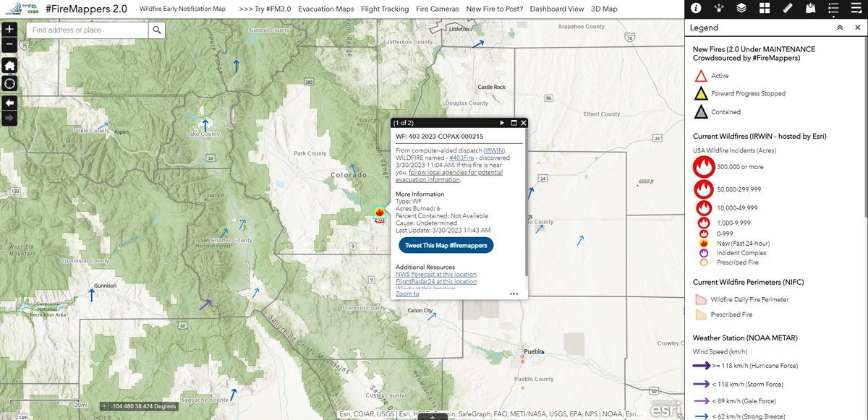Viewport: 868px width, 420px height.
Task: Click the 'Incident Complex' legend entry
Action: pos(741,253)
